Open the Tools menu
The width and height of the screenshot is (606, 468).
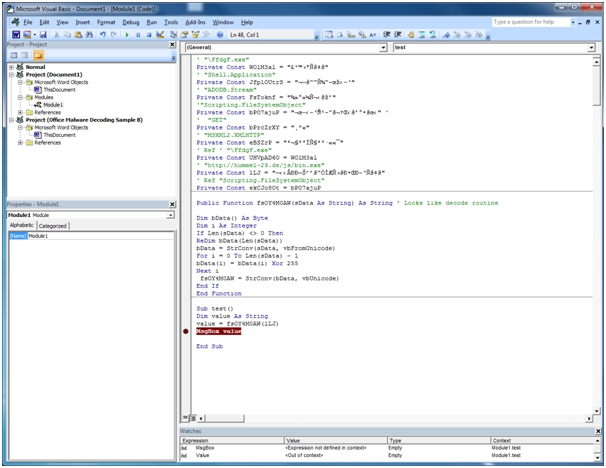coord(171,22)
